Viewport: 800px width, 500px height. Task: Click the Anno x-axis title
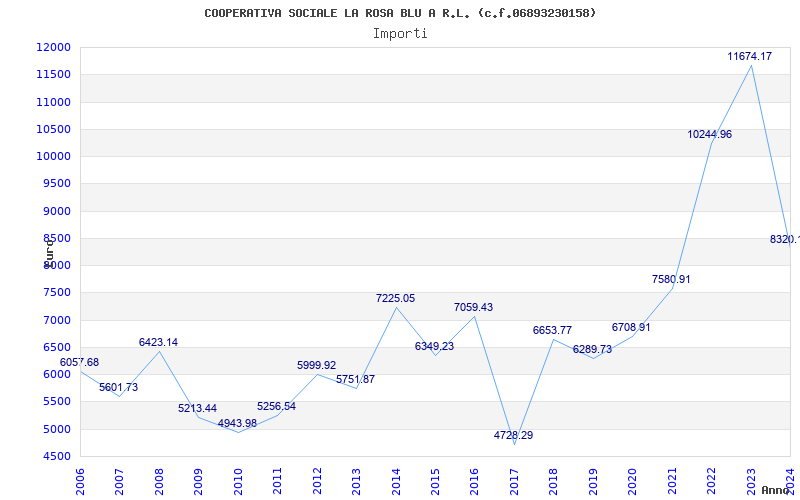[776, 490]
